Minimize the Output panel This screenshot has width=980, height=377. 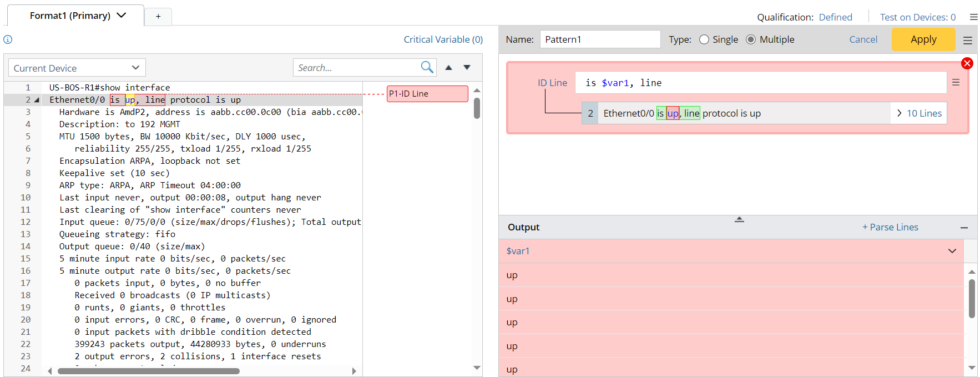[x=964, y=228]
